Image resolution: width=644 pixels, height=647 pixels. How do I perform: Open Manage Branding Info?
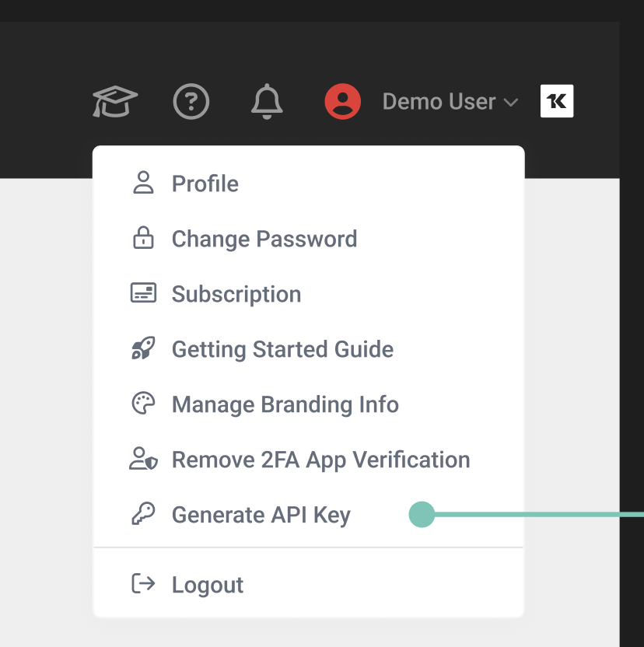285,404
